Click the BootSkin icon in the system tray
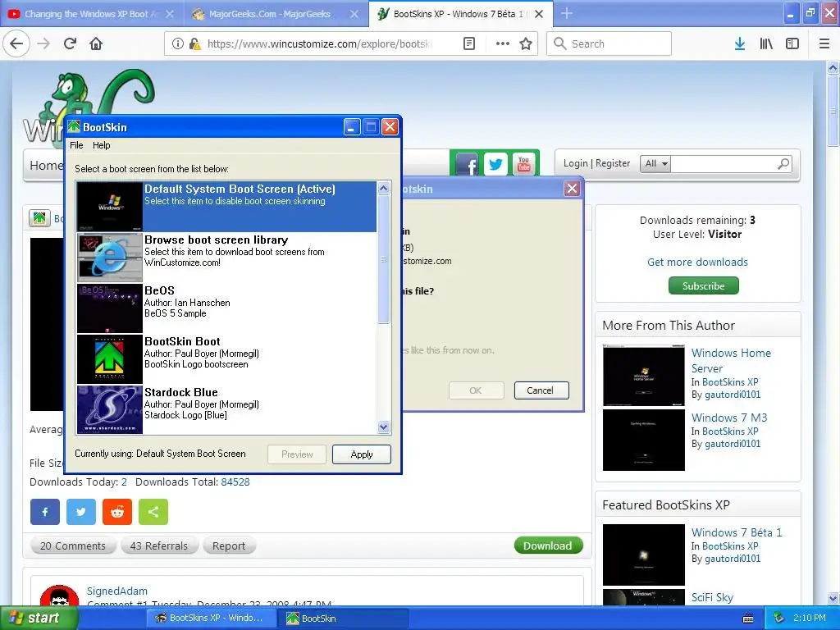 coord(779,618)
